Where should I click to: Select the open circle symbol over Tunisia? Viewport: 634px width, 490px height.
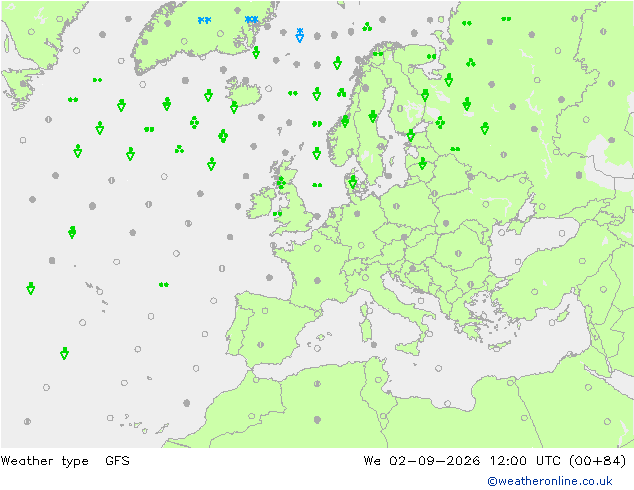pyautogui.click(x=378, y=380)
